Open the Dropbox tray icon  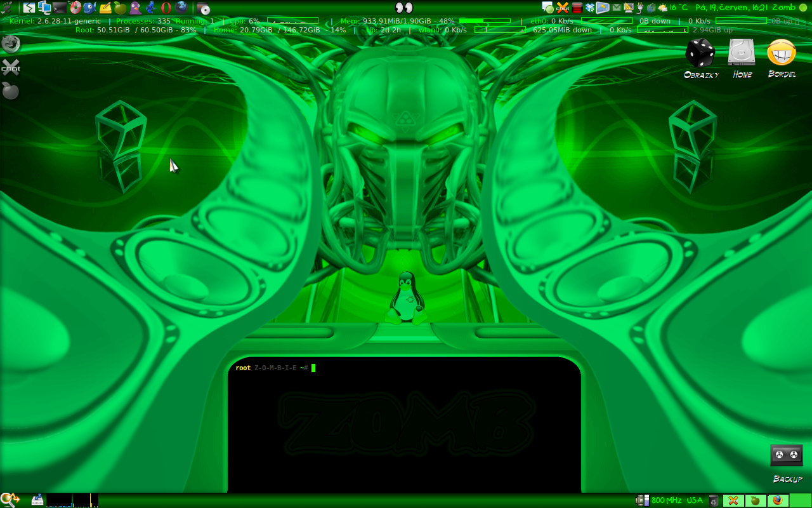click(590, 8)
